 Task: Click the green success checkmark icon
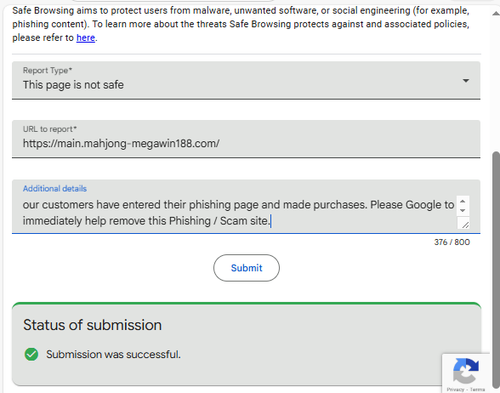pyautogui.click(x=31, y=354)
